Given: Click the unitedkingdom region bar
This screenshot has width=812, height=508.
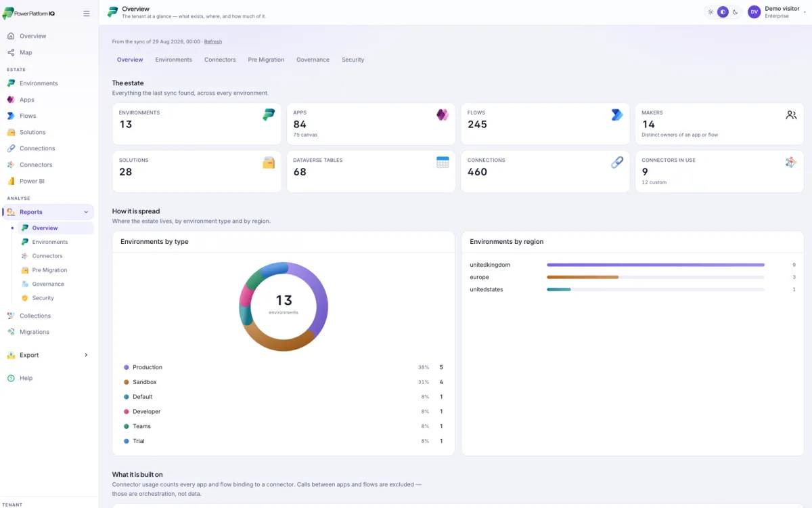Looking at the screenshot, I should [656, 265].
